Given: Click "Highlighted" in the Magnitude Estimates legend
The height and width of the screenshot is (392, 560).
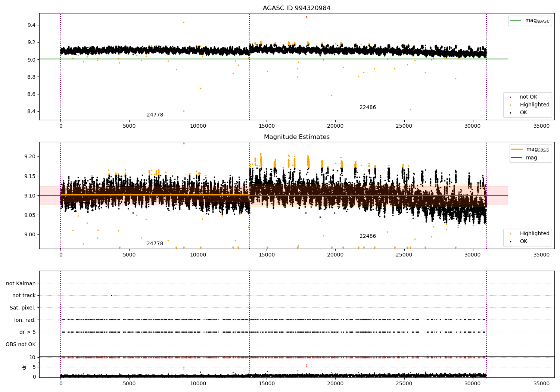Looking at the screenshot, I should point(535,234).
